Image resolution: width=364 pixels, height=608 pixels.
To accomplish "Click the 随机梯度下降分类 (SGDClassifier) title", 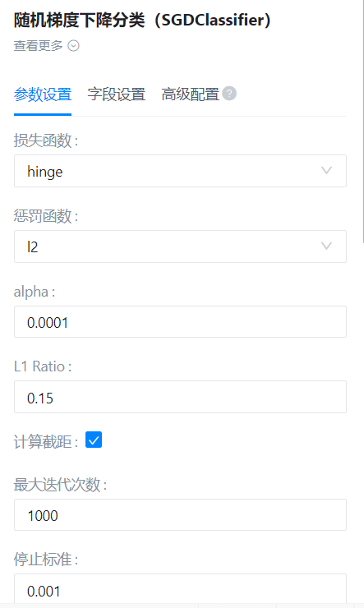I will pos(142,21).
